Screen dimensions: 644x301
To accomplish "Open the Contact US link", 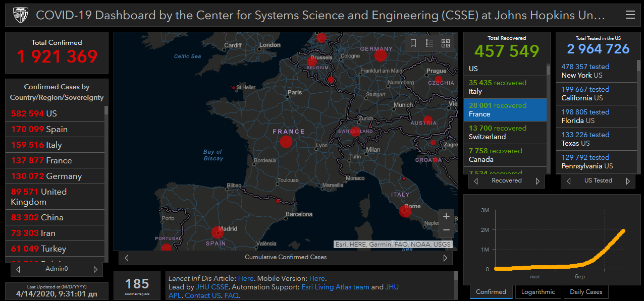I will tap(203, 295).
